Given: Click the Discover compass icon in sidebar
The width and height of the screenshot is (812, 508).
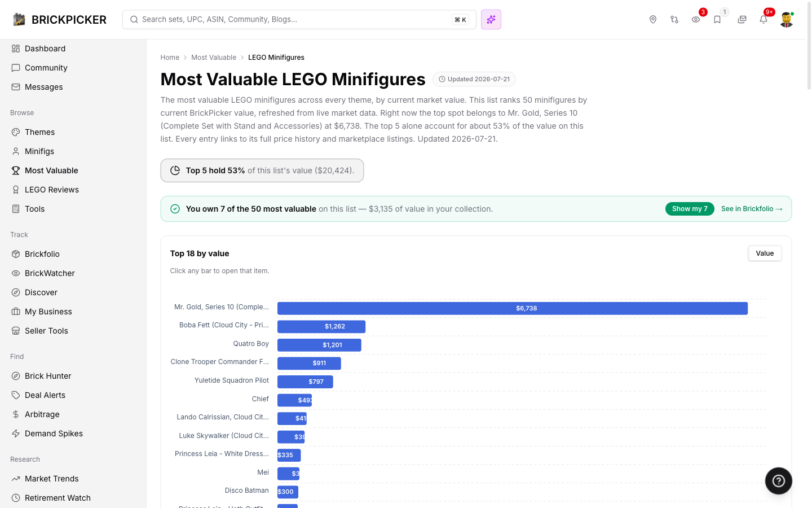Looking at the screenshot, I should [x=16, y=292].
